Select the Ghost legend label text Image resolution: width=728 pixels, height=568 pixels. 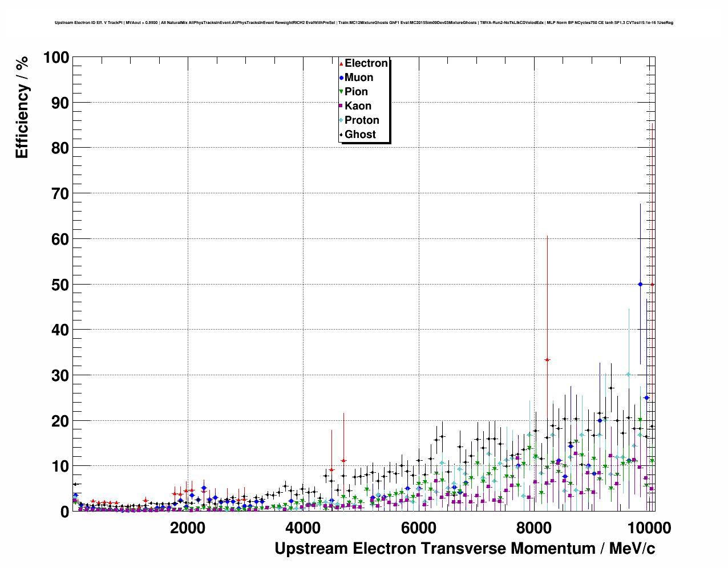(x=360, y=135)
